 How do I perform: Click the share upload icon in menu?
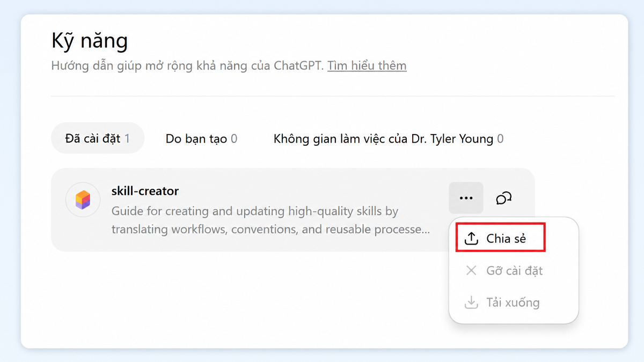coord(471,239)
